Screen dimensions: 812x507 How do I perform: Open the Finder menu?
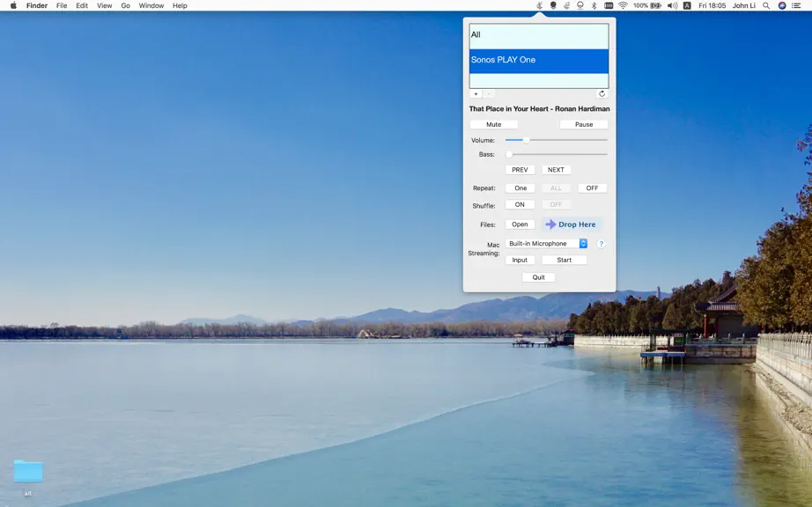pyautogui.click(x=37, y=5)
